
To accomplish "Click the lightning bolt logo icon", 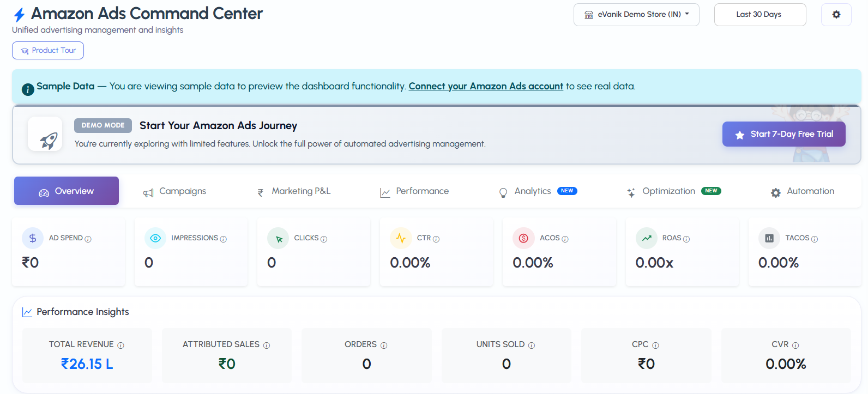I will click(20, 15).
